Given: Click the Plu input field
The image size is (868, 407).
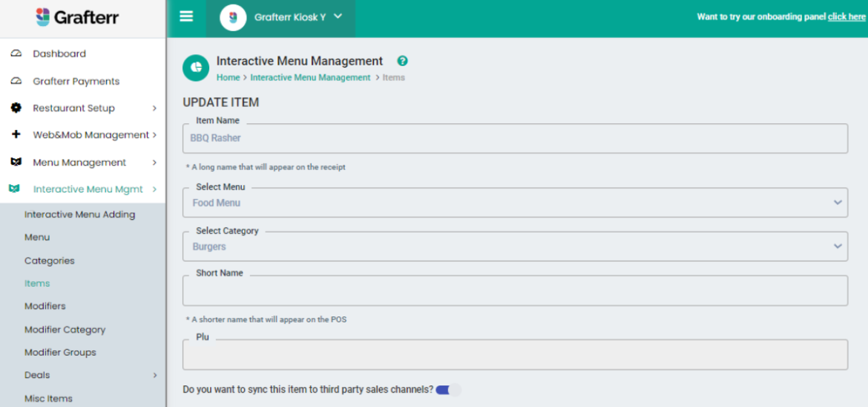Looking at the screenshot, I should [x=515, y=354].
